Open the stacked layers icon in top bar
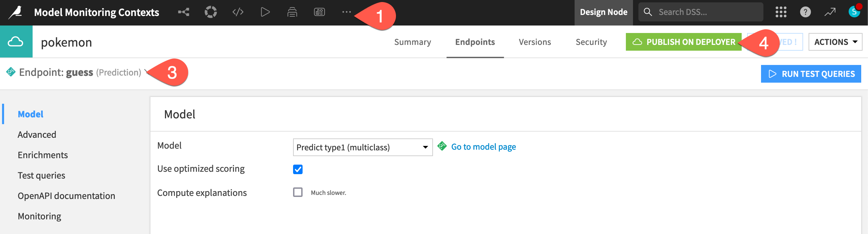Image resolution: width=868 pixels, height=234 pixels. 292,12
